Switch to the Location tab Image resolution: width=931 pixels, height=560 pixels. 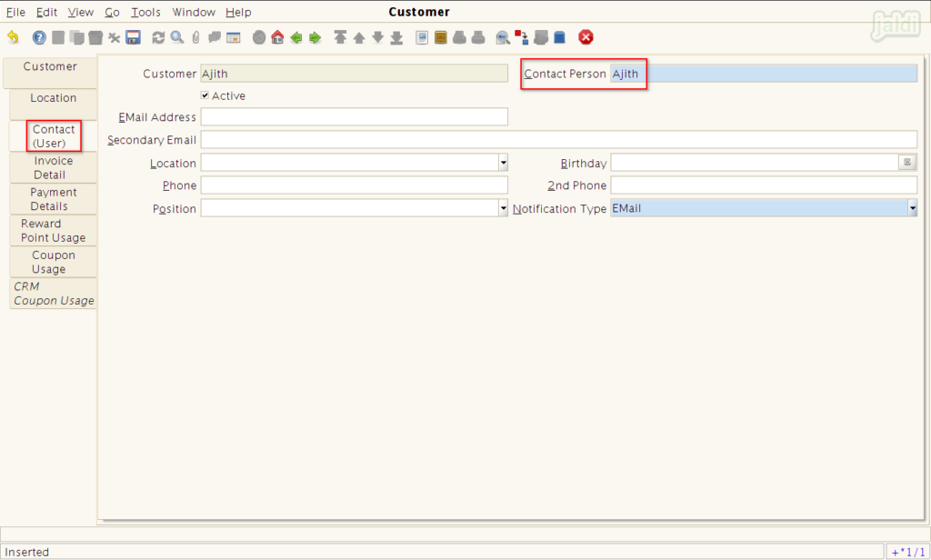coord(54,105)
